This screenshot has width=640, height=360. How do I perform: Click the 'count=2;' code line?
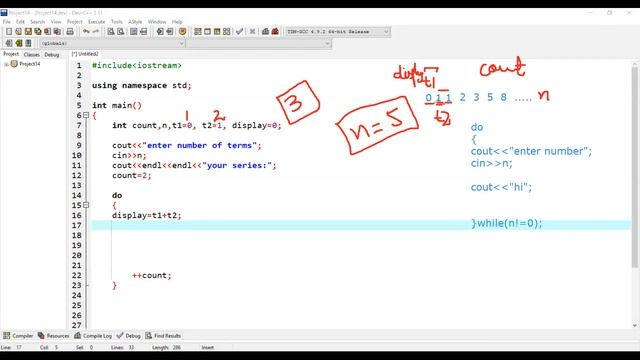(131, 176)
